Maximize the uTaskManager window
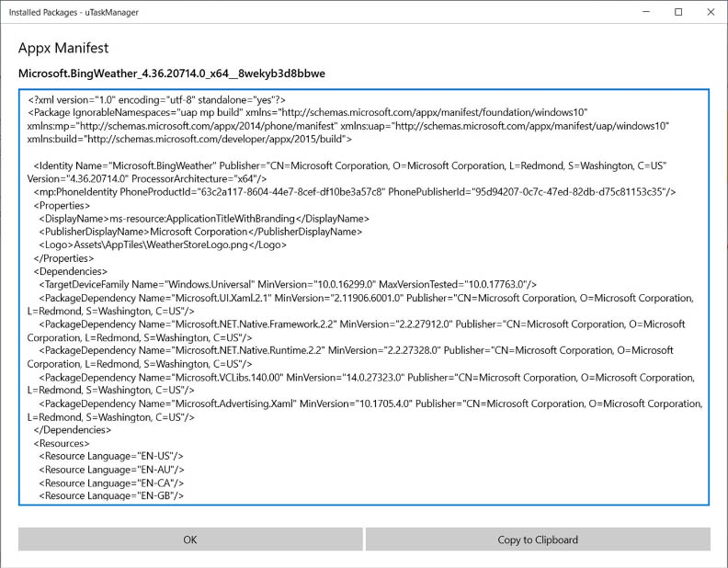The width and height of the screenshot is (728, 568). pyautogui.click(x=678, y=12)
